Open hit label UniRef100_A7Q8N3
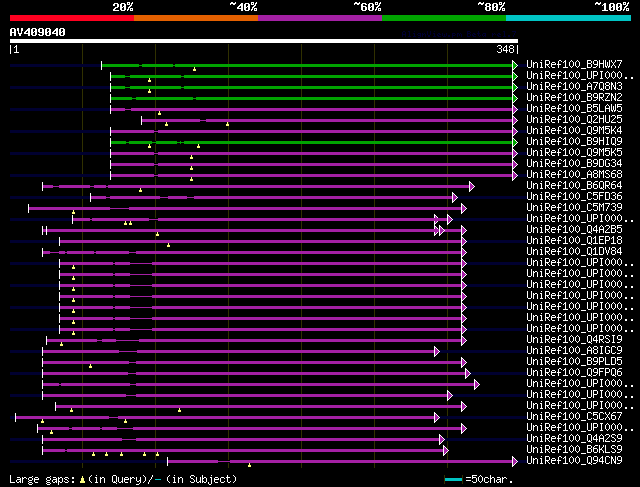Screen dimensions: 640x487 (x=574, y=86)
